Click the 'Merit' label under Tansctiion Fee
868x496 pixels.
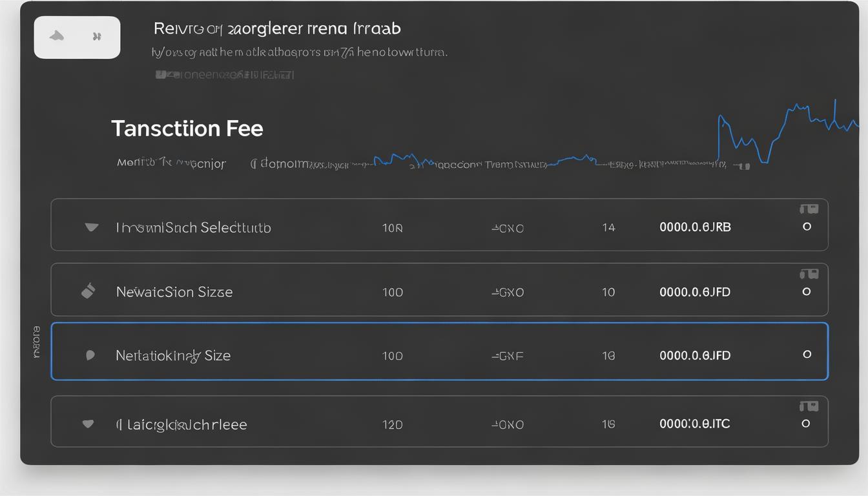tap(134, 163)
